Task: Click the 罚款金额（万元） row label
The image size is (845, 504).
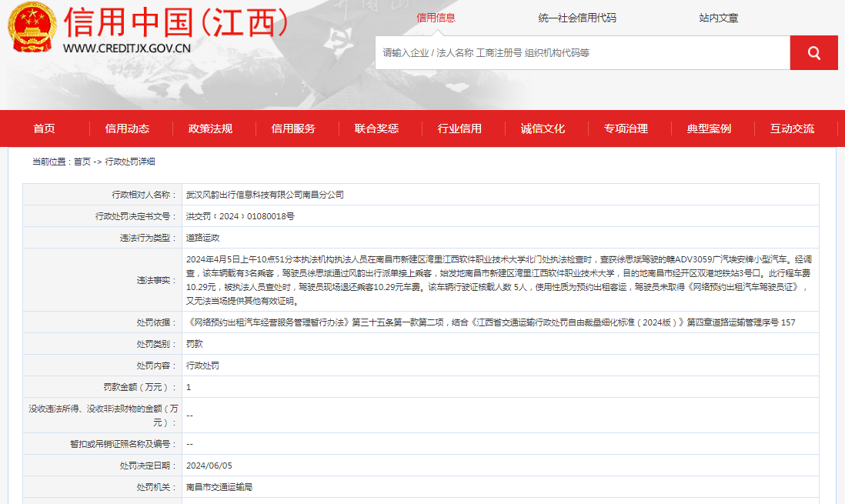Action: pyautogui.click(x=140, y=387)
